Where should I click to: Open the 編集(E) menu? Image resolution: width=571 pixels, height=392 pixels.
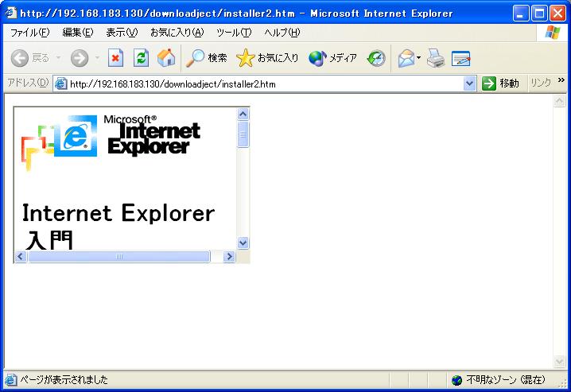pyautogui.click(x=78, y=33)
